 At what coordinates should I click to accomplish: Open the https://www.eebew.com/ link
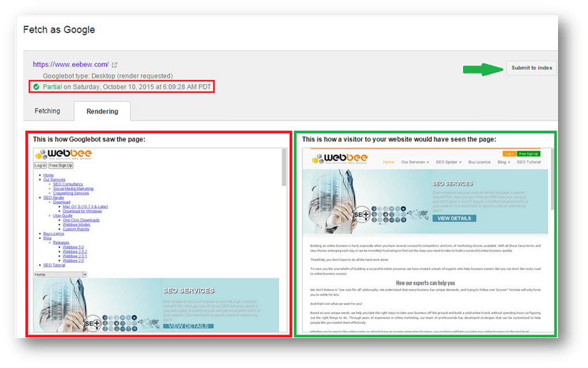[71, 64]
